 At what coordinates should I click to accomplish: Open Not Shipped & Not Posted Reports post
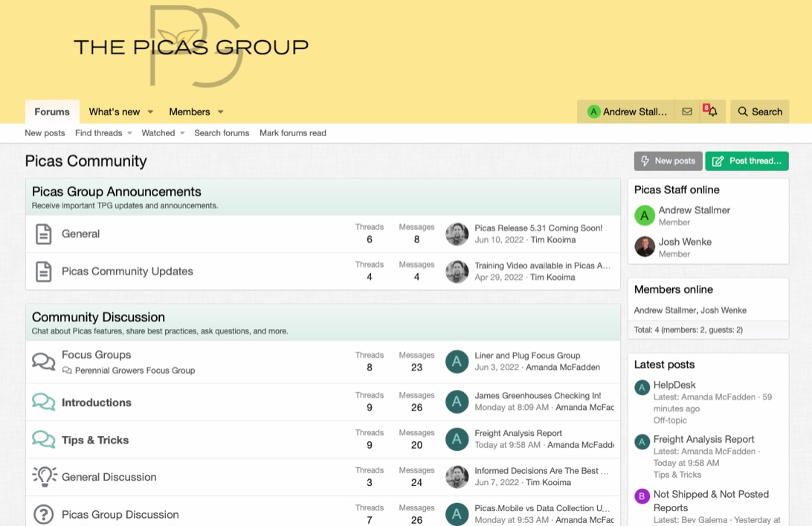(x=711, y=501)
